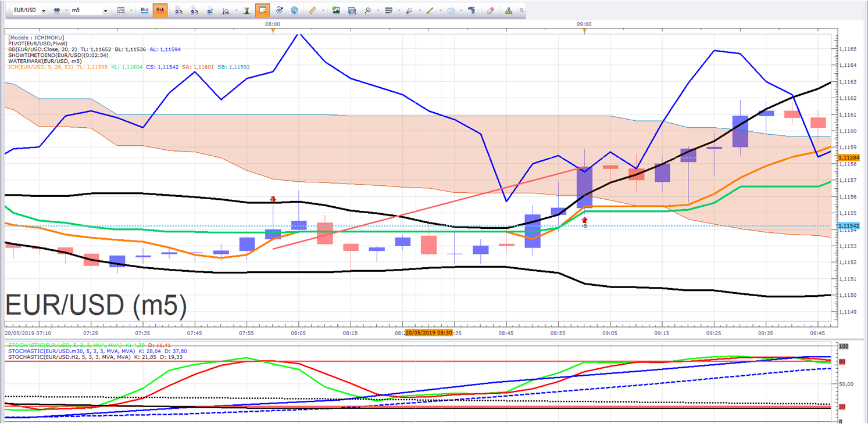This screenshot has width=868, height=424.
Task: Click the KL: 1,11604 Ichimoku value
Action: coord(126,67)
